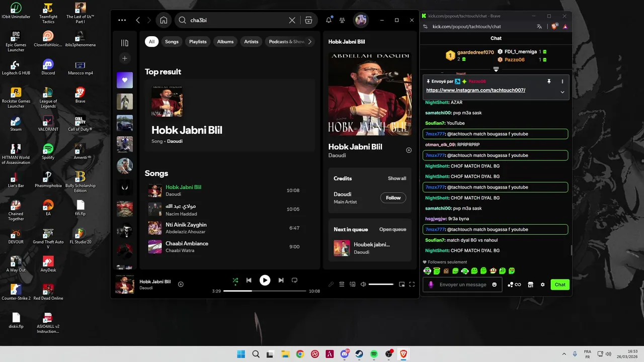The width and height of the screenshot is (644, 362).
Task: Add song to library in Now Playing panel
Action: pos(409,150)
